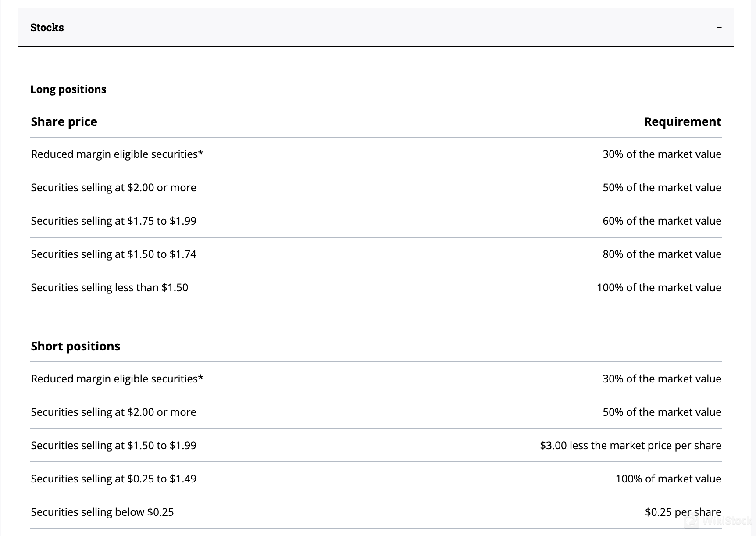The width and height of the screenshot is (756, 536).
Task: Select Reduced margin eligible securities under Long positions
Action: tap(117, 154)
